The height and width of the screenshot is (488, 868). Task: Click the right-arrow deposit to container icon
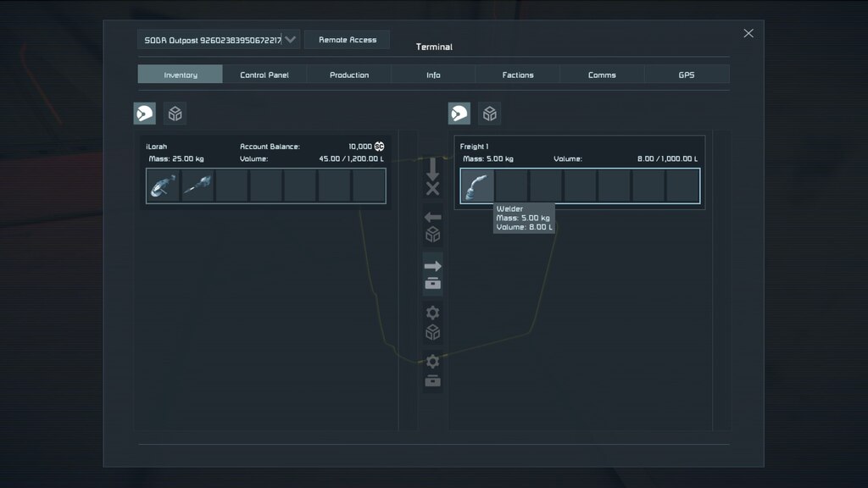point(432,274)
